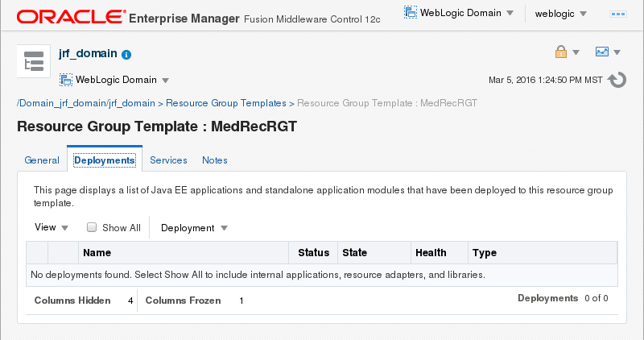Open the weblogic user dropdown
Screen dimensions: 644x340
click(x=560, y=14)
